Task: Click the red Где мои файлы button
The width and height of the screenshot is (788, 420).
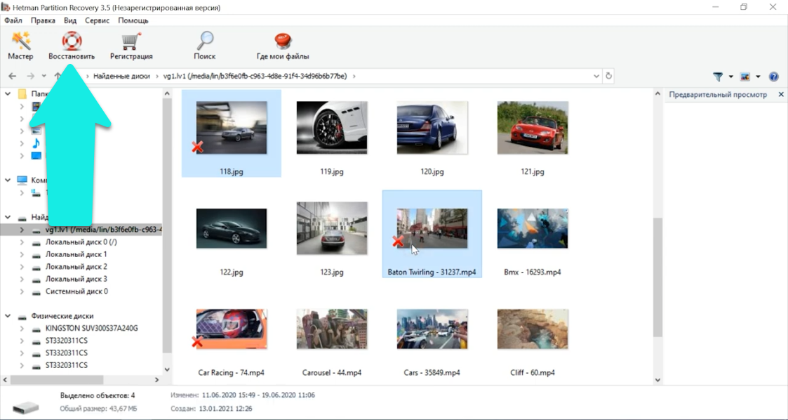Action: 283,45
